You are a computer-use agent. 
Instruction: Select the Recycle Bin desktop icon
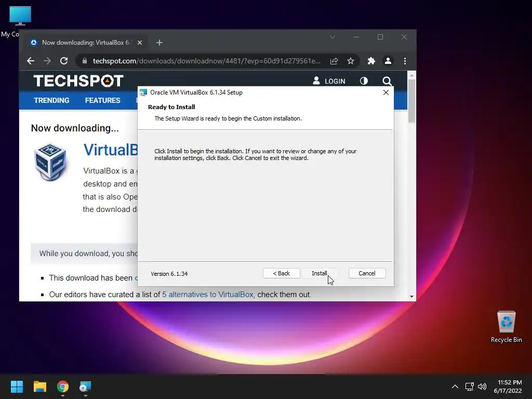(x=506, y=327)
